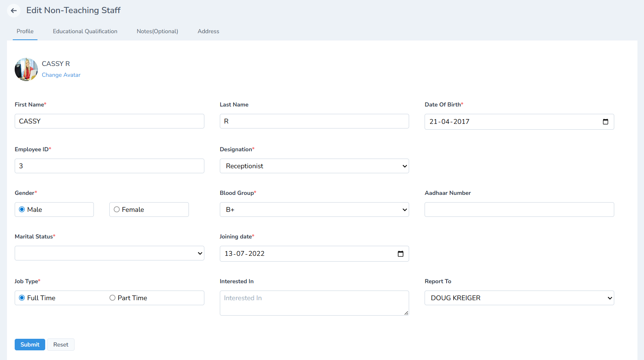Select the Male gender option

coord(22,210)
